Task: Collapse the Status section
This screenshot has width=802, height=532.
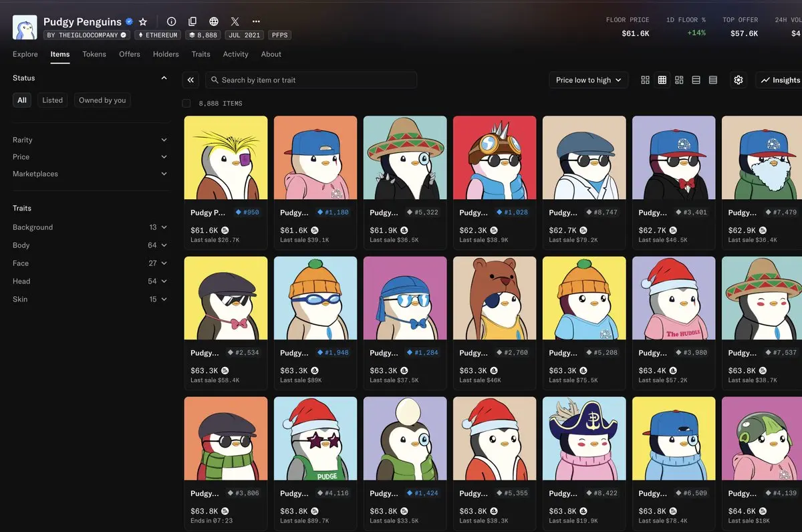Action: coord(164,78)
